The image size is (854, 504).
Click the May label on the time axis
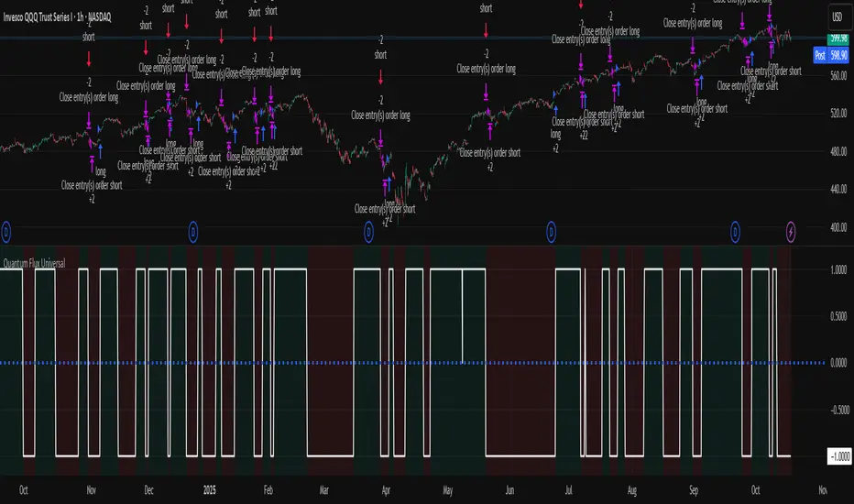tap(448, 490)
